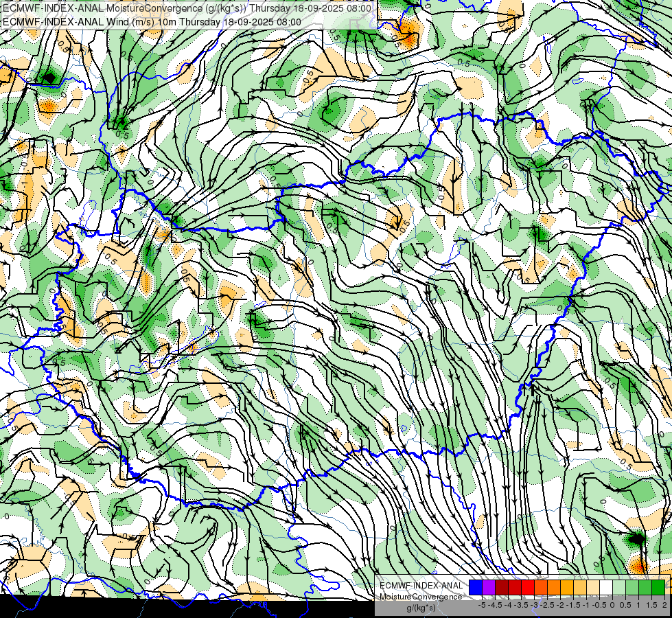Choose the orange swatch between -2.5 and -2
The image size is (672, 618).
tap(554, 588)
